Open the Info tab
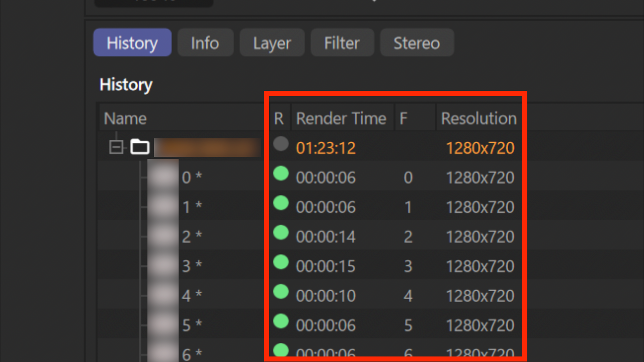The height and width of the screenshot is (362, 644). pos(205,43)
